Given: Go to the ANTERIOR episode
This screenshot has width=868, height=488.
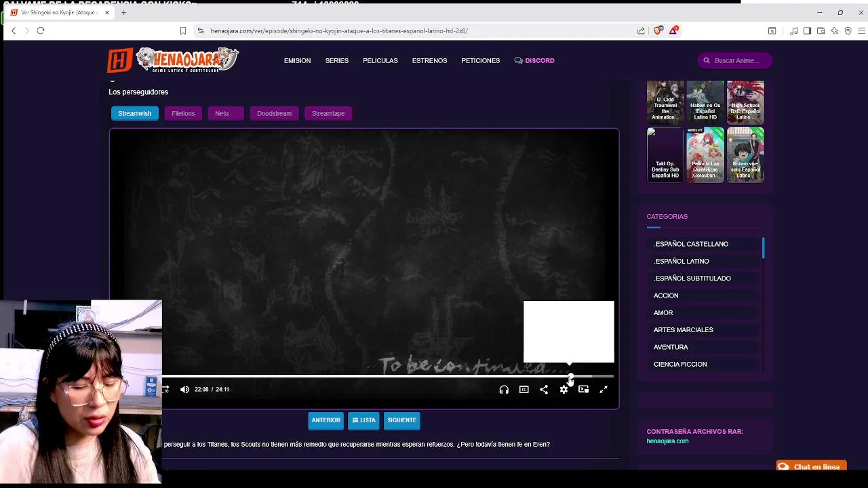Looking at the screenshot, I should coord(325,420).
